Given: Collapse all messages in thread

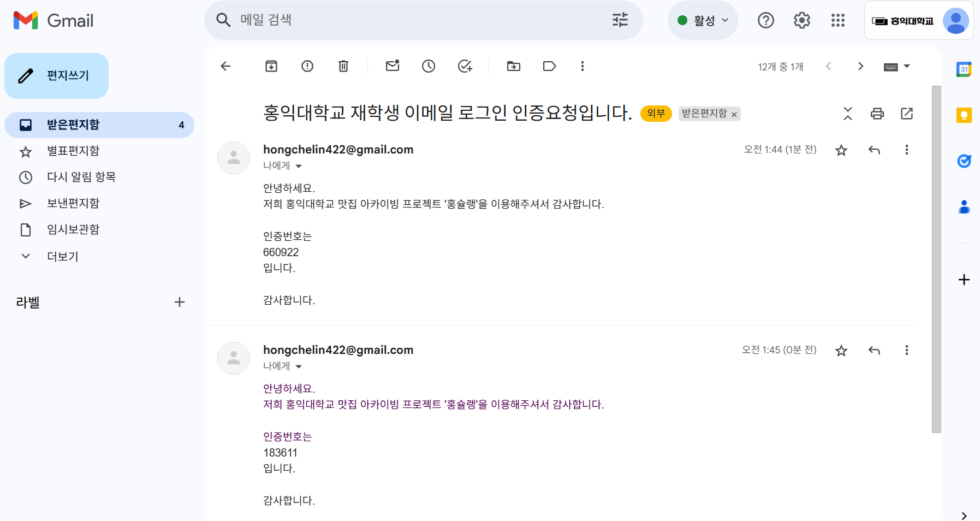Looking at the screenshot, I should tap(848, 114).
